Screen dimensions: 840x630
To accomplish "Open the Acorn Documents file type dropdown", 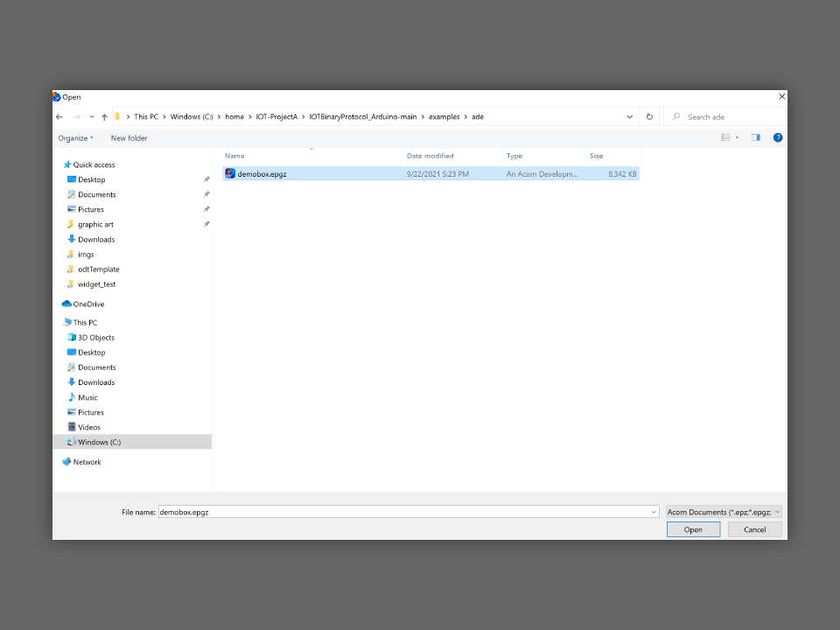I will (723, 512).
